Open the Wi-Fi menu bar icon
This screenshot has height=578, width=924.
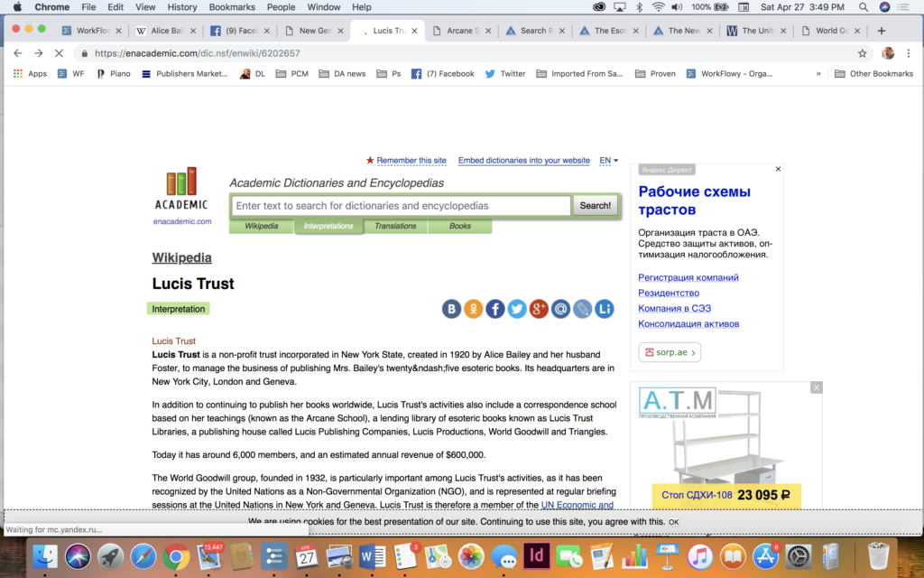(658, 7)
